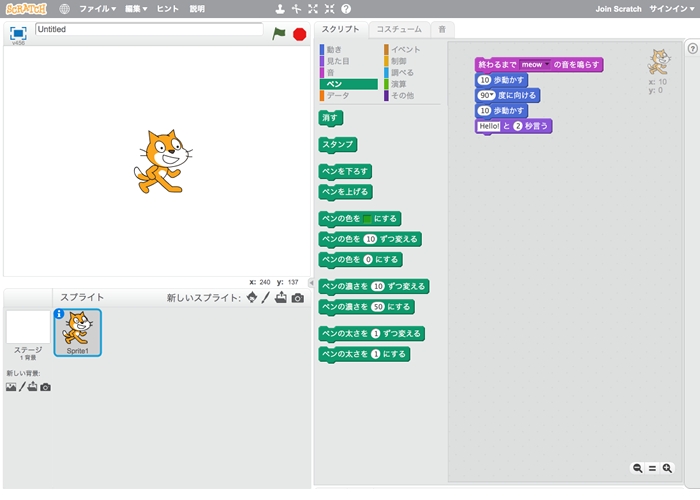Click the ペンの太さを 1 にする block
Viewport: 700px width, 500px height.
(364, 354)
